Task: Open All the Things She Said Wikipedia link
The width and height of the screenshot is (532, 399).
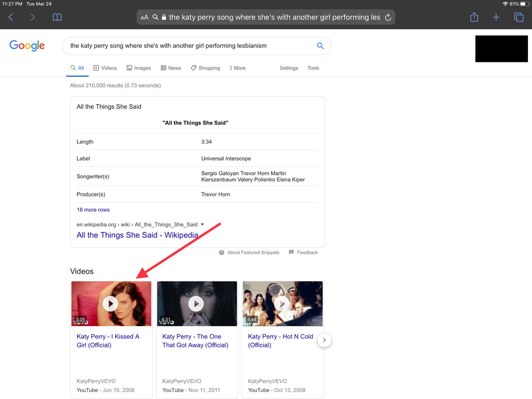Action: coord(137,235)
